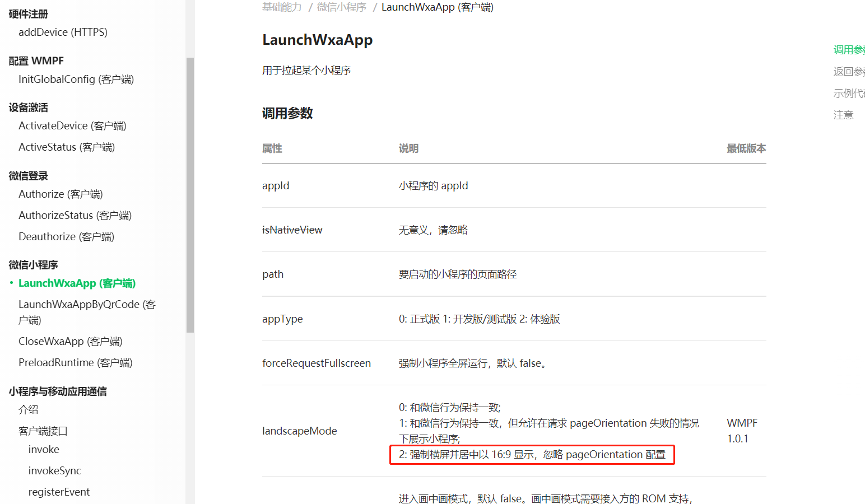Jump to 返回参数 in page outline
865x504 pixels.
tap(849, 72)
